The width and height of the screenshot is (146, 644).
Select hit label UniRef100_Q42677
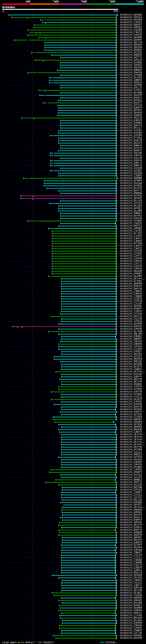[131, 103]
